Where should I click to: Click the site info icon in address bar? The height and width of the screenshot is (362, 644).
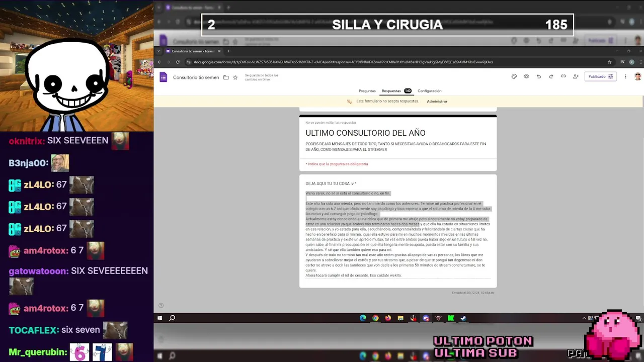coord(189,62)
